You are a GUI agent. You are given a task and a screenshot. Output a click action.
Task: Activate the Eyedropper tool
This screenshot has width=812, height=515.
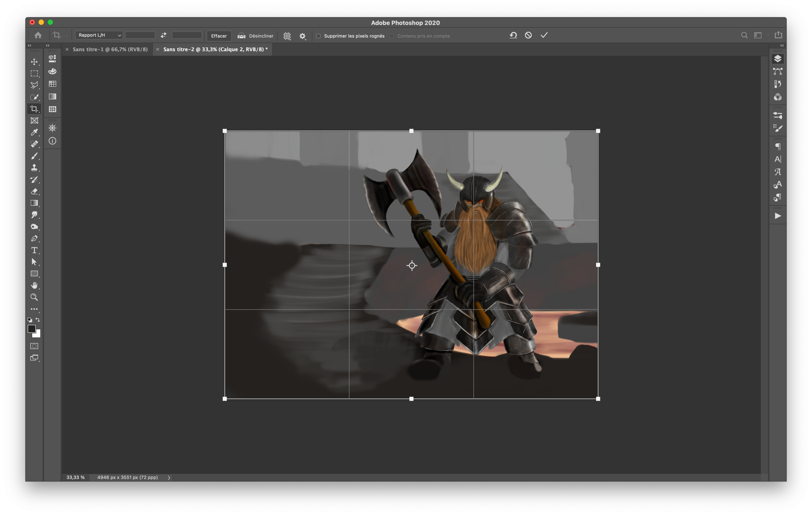tap(34, 132)
